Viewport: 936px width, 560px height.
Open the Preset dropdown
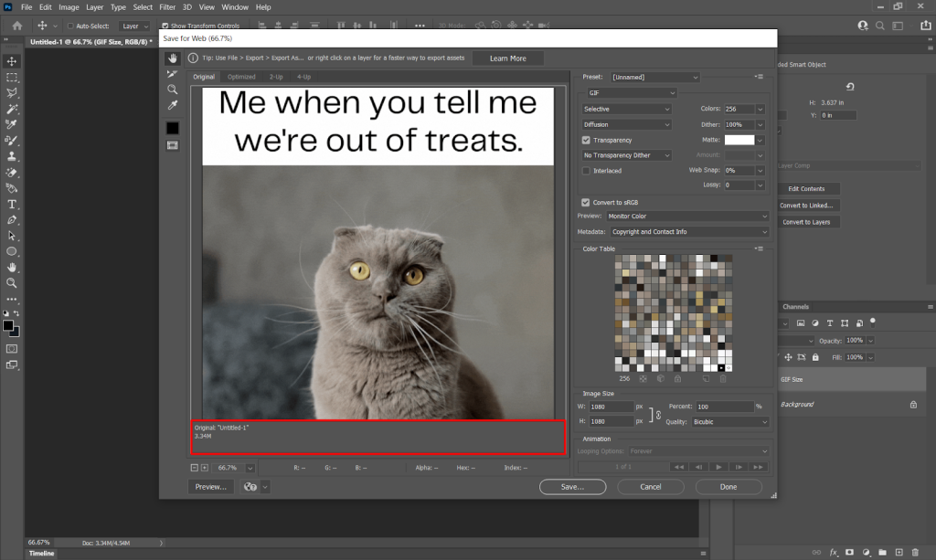654,77
